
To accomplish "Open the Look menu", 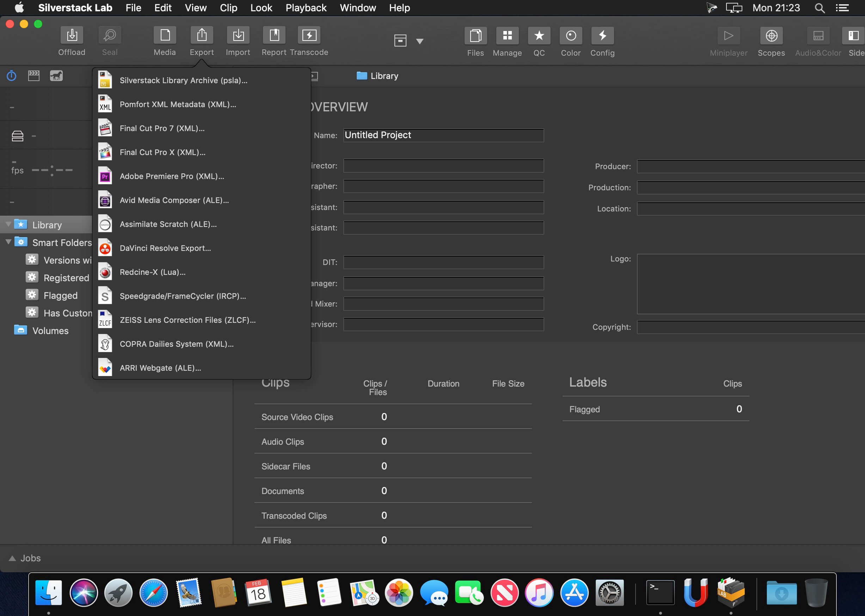I will (x=261, y=8).
